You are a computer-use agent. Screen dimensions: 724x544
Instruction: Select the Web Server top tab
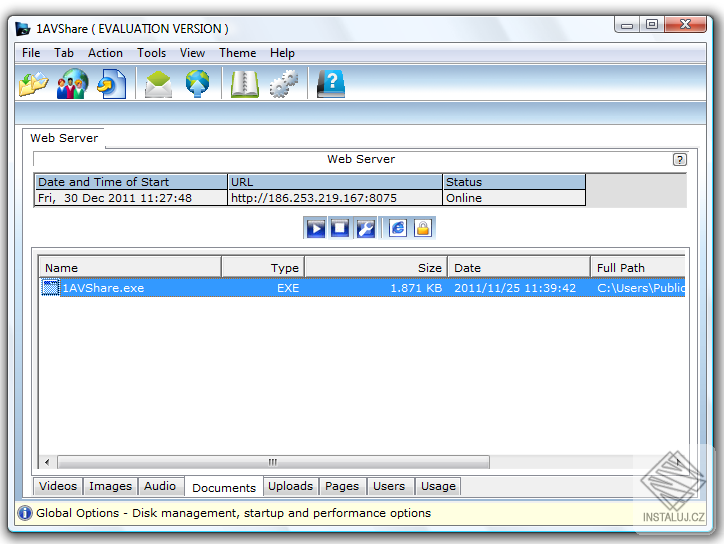(x=64, y=138)
